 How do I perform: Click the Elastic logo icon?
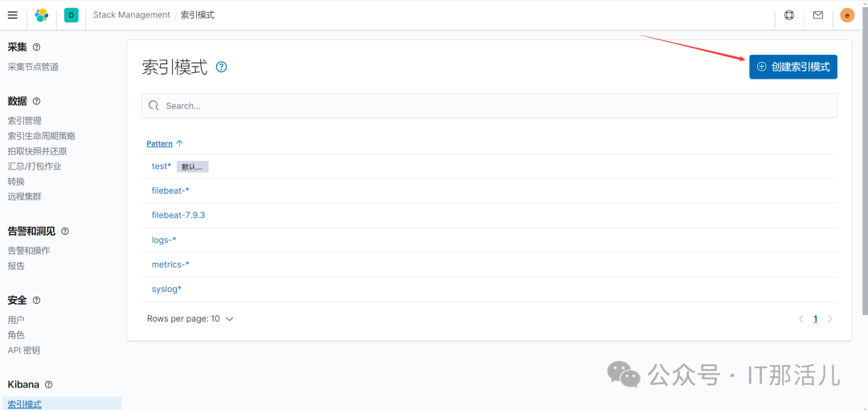(42, 15)
